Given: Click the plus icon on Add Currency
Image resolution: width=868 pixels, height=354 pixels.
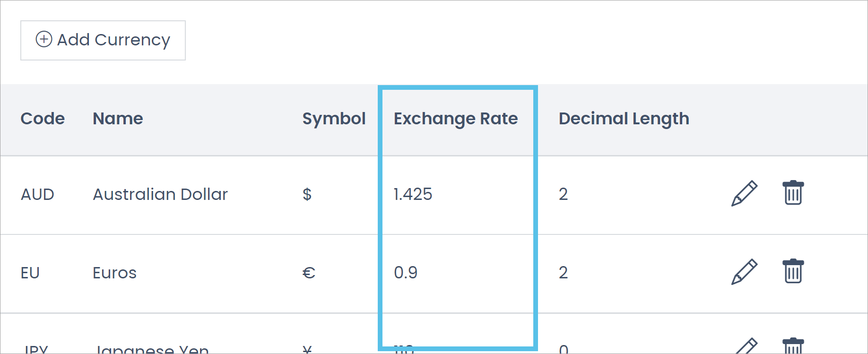Looking at the screenshot, I should coord(44,40).
